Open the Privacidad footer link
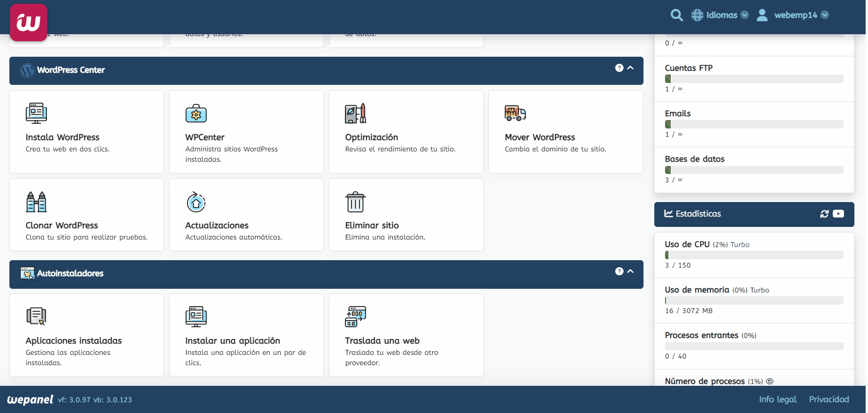 point(829,399)
